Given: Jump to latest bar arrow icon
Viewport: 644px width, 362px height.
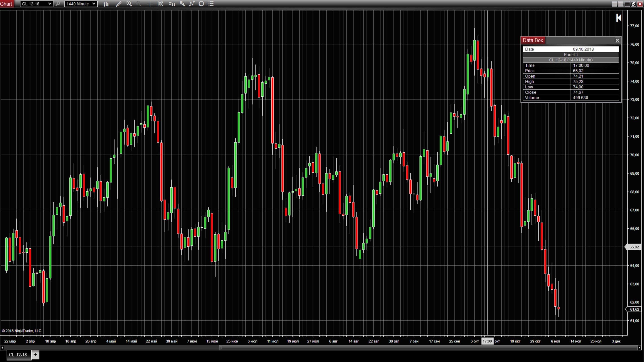Looking at the screenshot, I should [619, 18].
